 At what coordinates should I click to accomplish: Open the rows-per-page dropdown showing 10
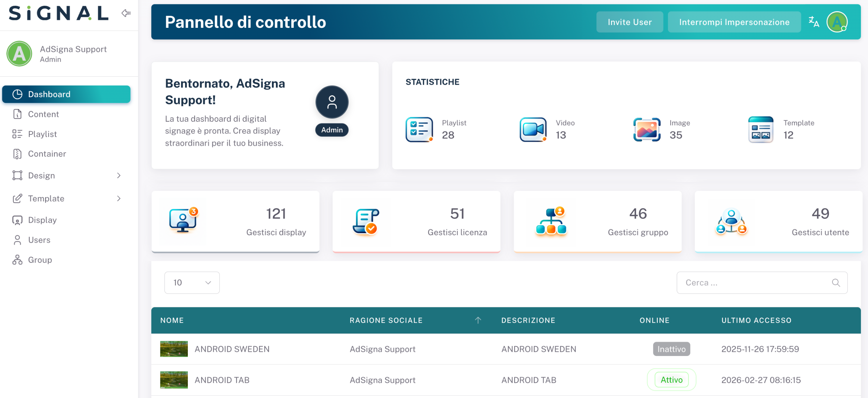192,283
